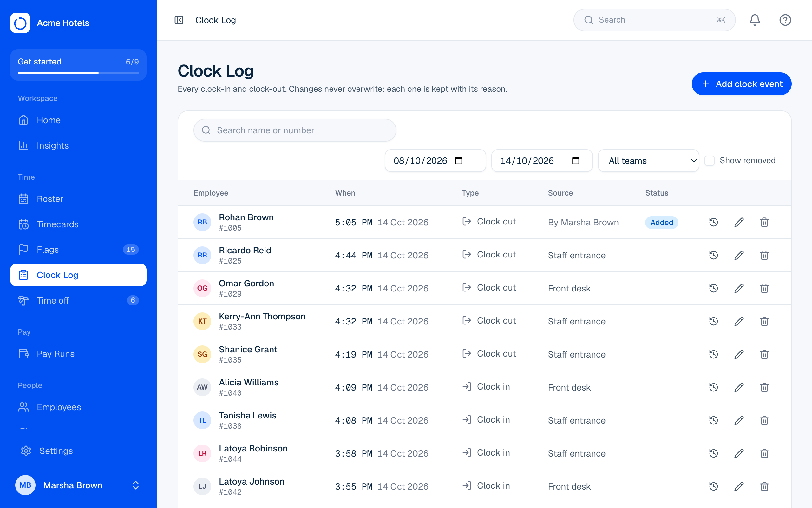Image resolution: width=812 pixels, height=508 pixels.
Task: Delete Latoya Johnson's clock event
Action: tap(764, 486)
